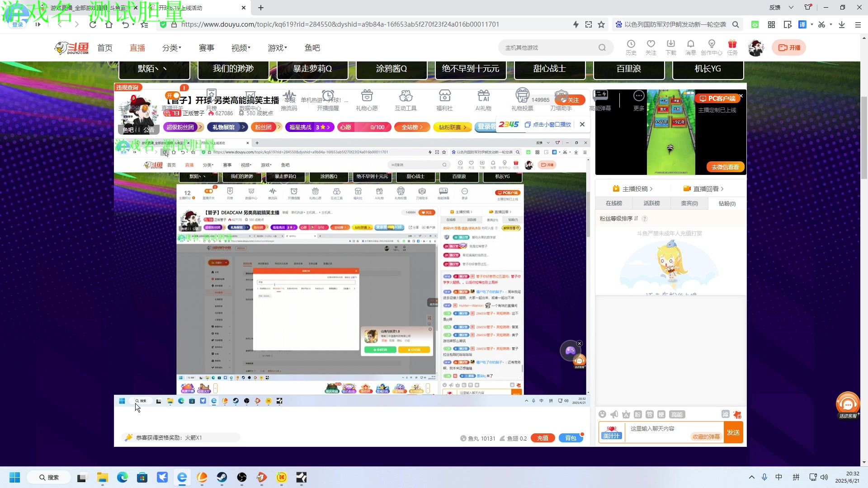Click the 梗 meme icon in chat toolbar
The image size is (868, 488).
coord(661,414)
